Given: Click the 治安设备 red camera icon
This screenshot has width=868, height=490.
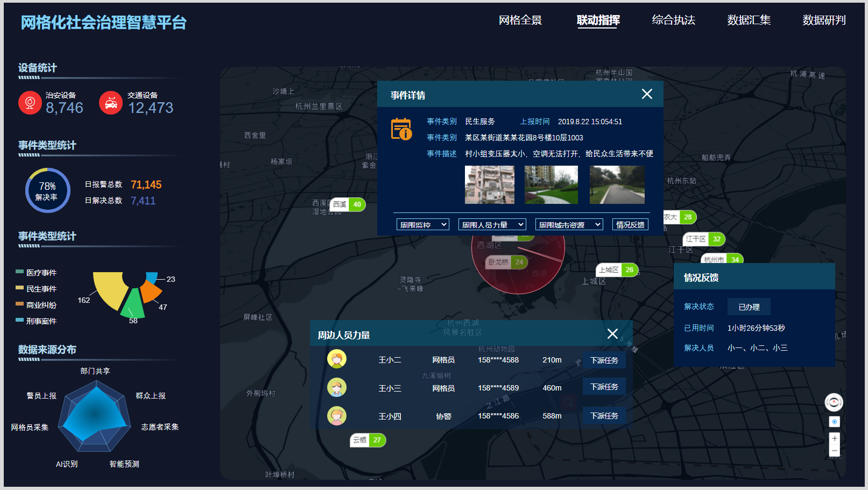Looking at the screenshot, I should (30, 102).
